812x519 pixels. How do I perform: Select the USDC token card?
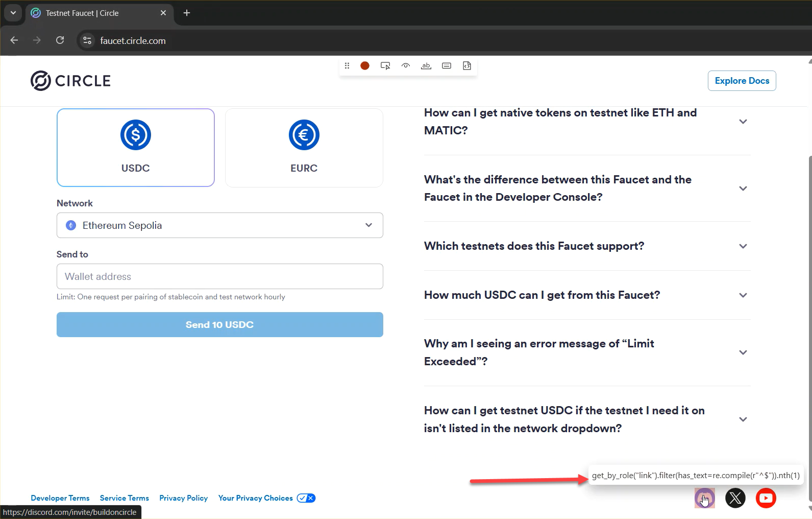pyautogui.click(x=136, y=148)
